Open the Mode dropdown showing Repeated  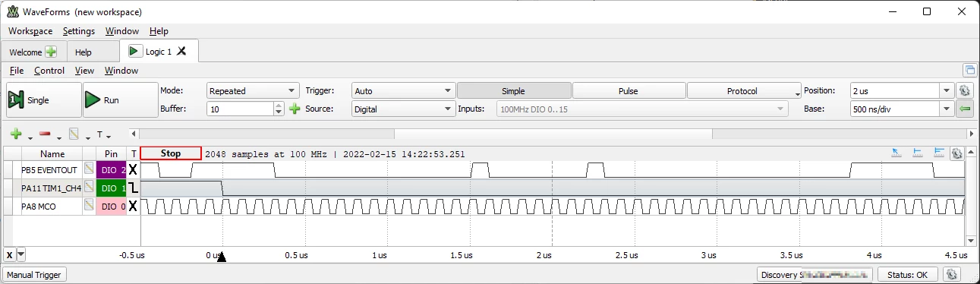(254, 91)
